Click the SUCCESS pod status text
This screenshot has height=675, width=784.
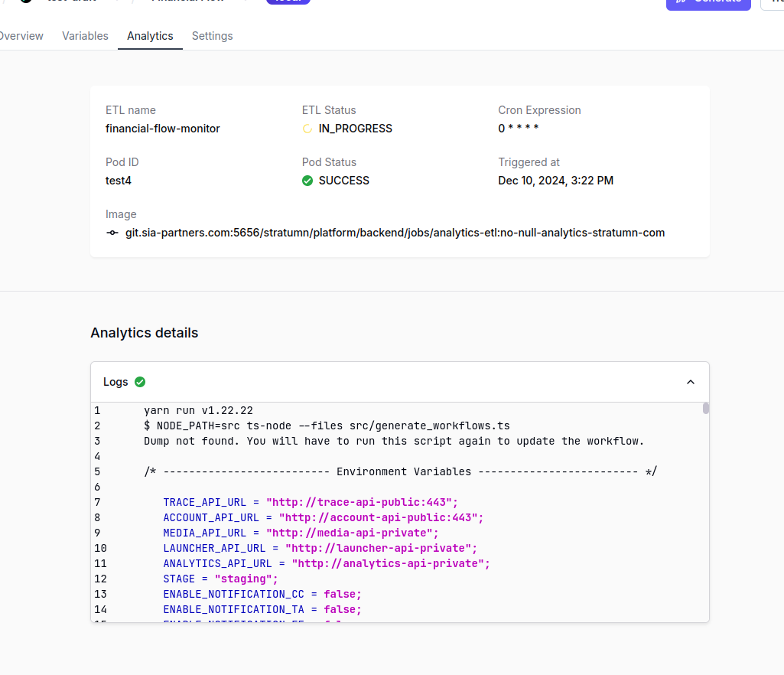pyautogui.click(x=344, y=181)
